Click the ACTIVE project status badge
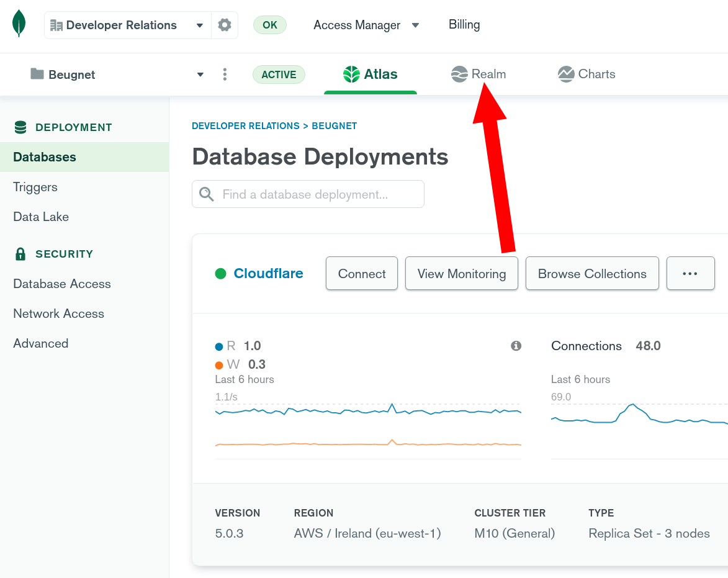 click(x=279, y=75)
